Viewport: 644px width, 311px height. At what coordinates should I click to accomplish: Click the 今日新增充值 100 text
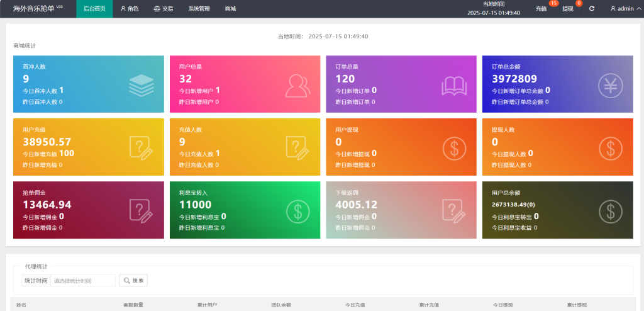click(x=48, y=154)
